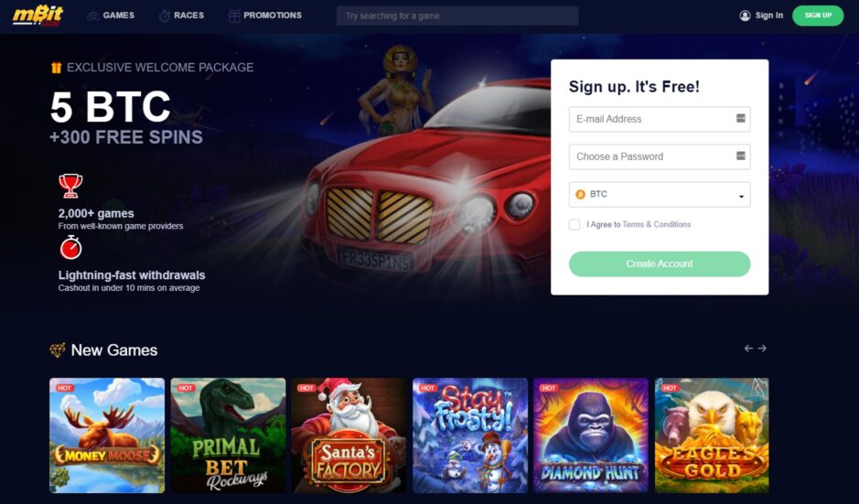Open the BTC currency dropdown
The height and width of the screenshot is (504, 859).
[660, 195]
